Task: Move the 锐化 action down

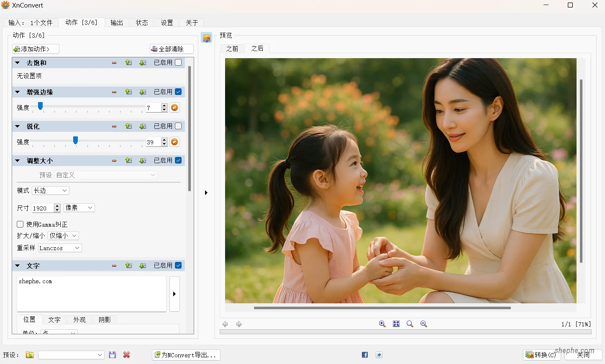Action: (143, 126)
